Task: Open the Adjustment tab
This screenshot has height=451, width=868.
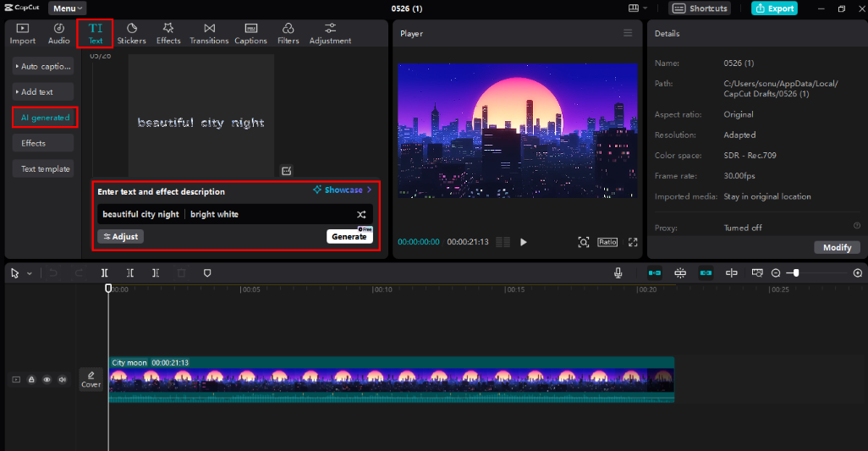Action: [330, 34]
